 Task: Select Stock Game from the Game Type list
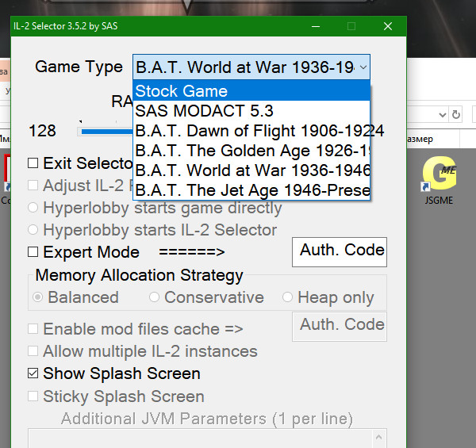251,91
